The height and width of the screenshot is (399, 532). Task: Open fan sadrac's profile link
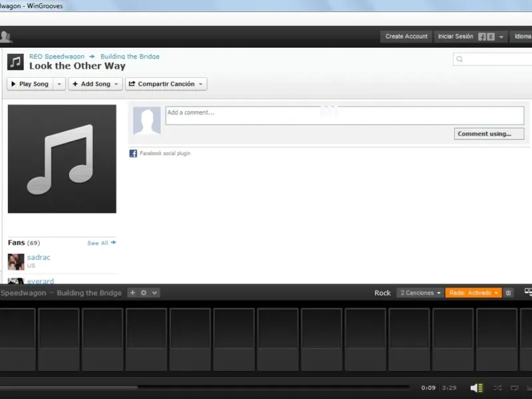tap(39, 257)
